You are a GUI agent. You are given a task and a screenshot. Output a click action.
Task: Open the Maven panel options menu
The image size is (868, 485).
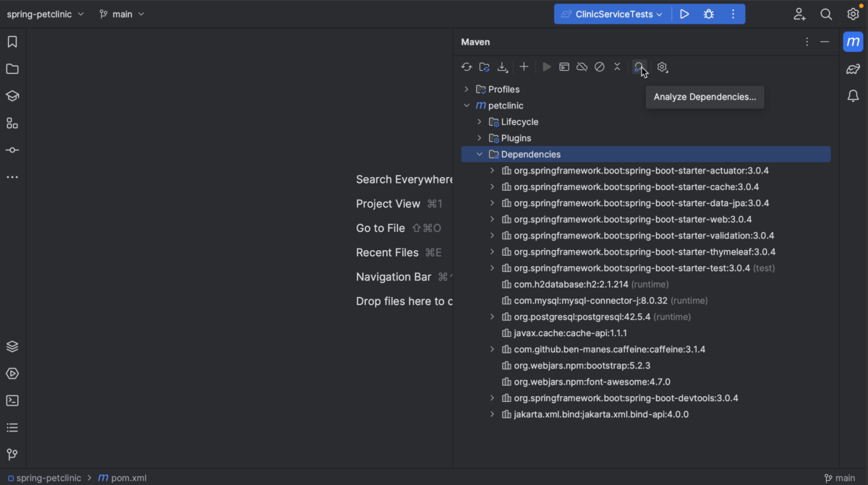pyautogui.click(x=807, y=42)
